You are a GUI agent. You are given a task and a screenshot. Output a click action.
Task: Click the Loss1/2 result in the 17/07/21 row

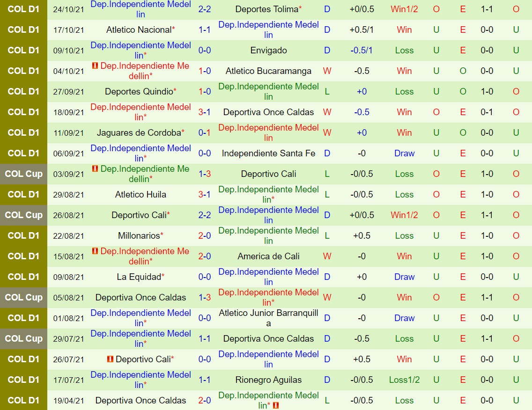[x=404, y=380]
